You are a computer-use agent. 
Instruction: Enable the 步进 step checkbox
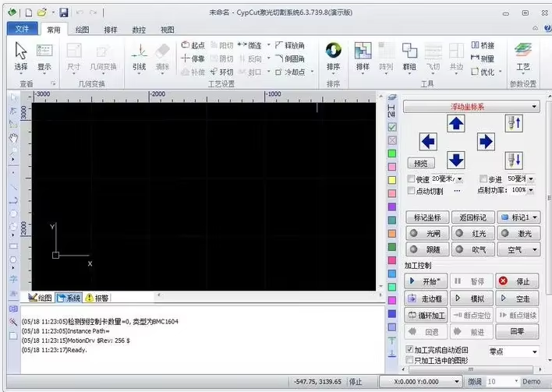click(x=483, y=178)
